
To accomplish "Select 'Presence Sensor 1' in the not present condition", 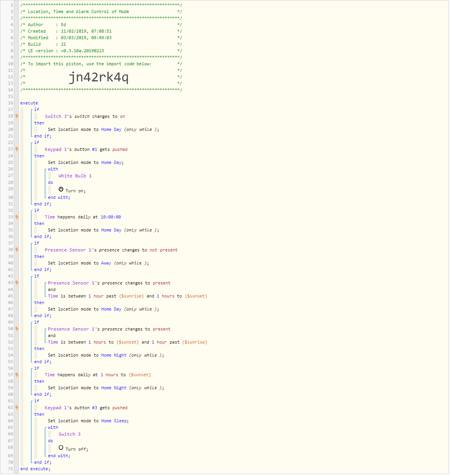I will (68, 250).
